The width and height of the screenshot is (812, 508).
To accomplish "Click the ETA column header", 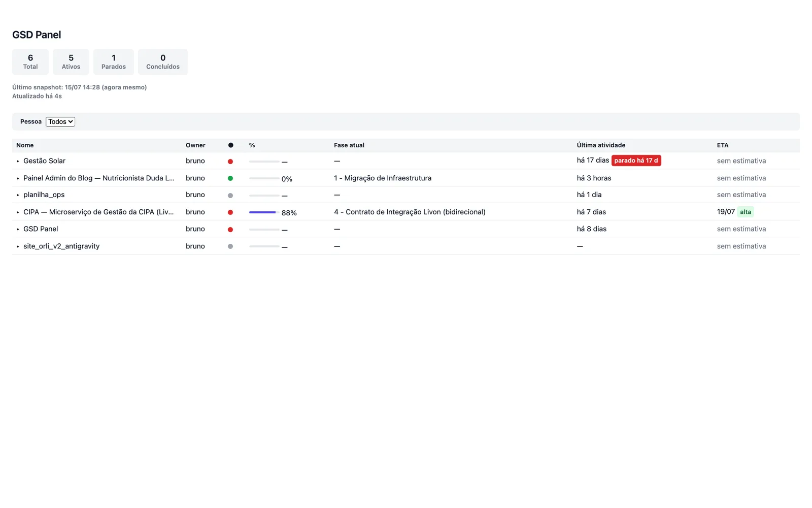I will [723, 145].
